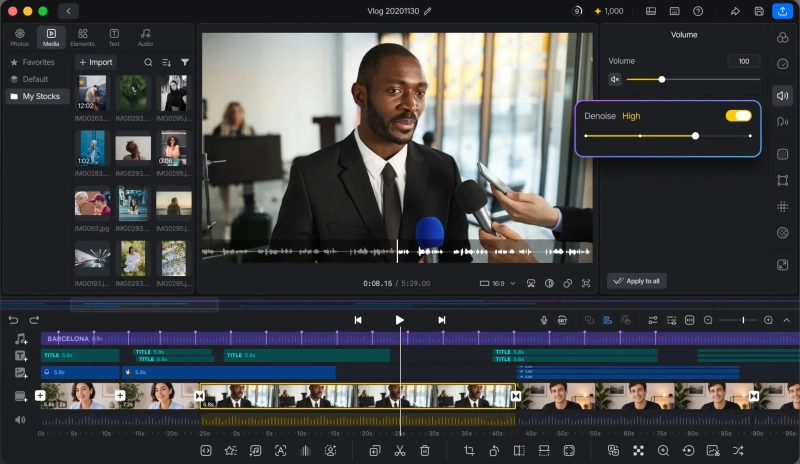This screenshot has width=800, height=464.
Task: Toggle the Denoise switch off
Action: pos(738,116)
